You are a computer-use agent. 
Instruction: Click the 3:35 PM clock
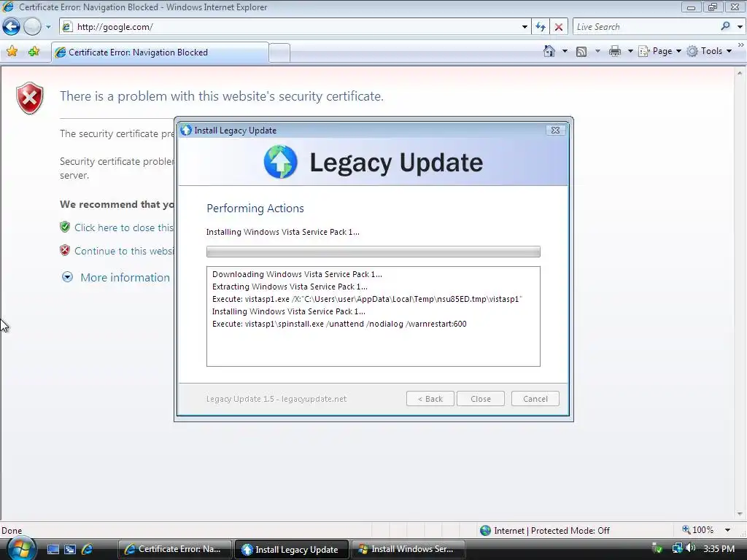point(719,549)
